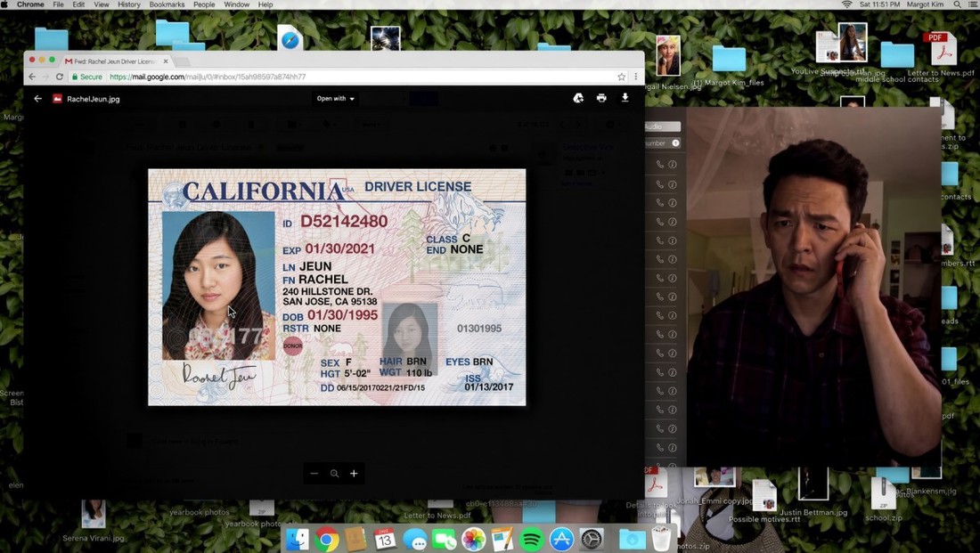Click Chrome's forward navigation arrow

[x=45, y=77]
